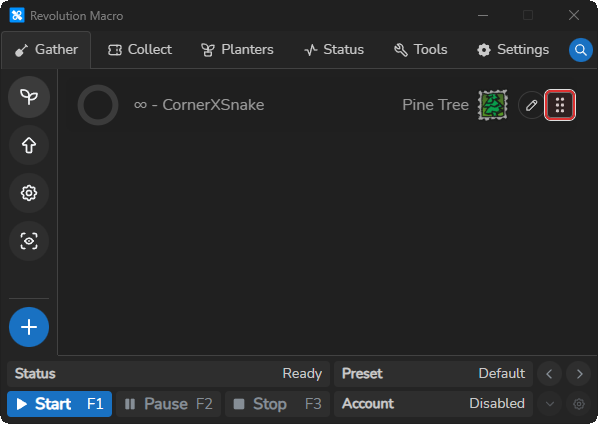Expand the Account dropdown chevron
This screenshot has height=424, width=598.
(549, 404)
